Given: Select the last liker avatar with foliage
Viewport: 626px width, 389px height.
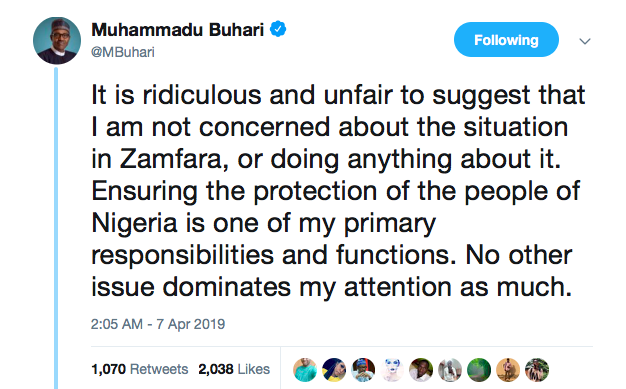Looking at the screenshot, I should [537, 370].
